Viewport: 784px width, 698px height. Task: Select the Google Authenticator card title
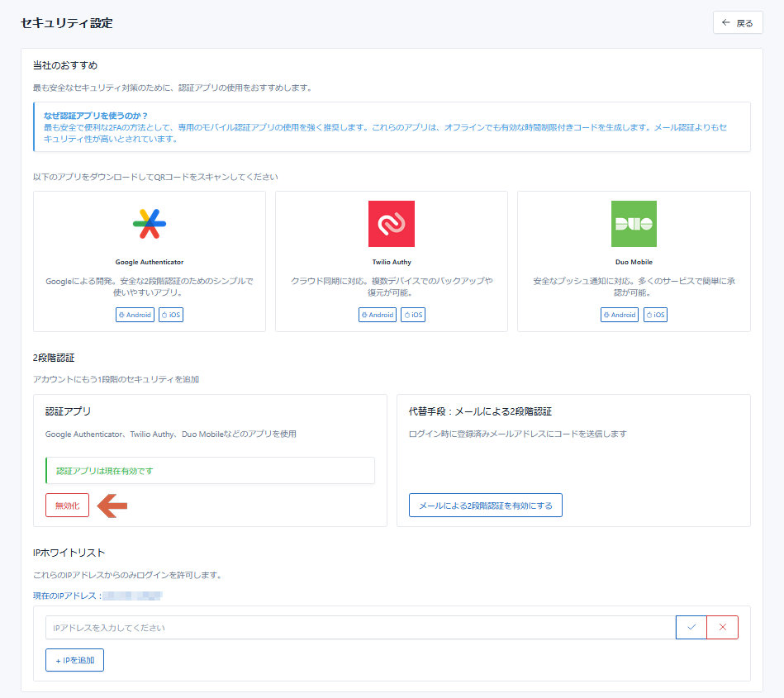coord(150,262)
